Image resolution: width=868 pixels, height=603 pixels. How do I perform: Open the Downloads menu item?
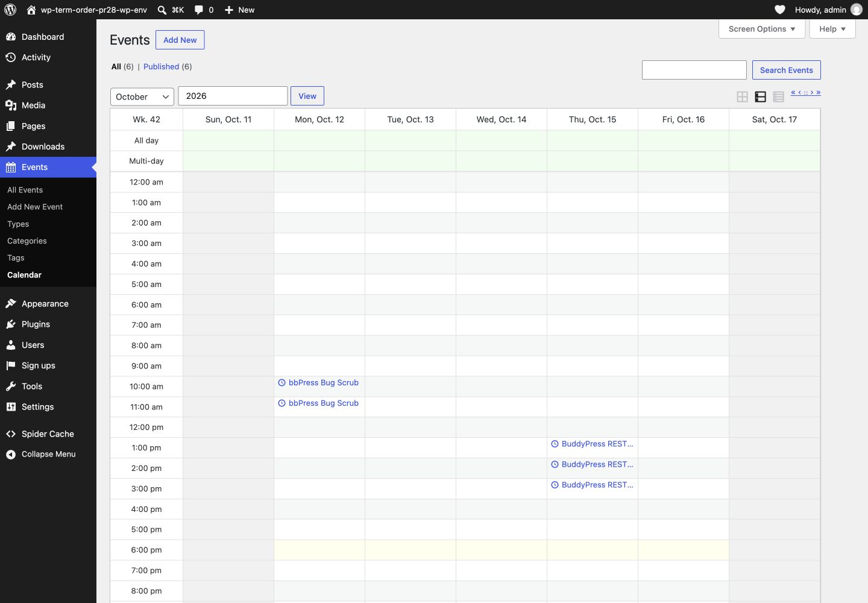click(x=48, y=147)
